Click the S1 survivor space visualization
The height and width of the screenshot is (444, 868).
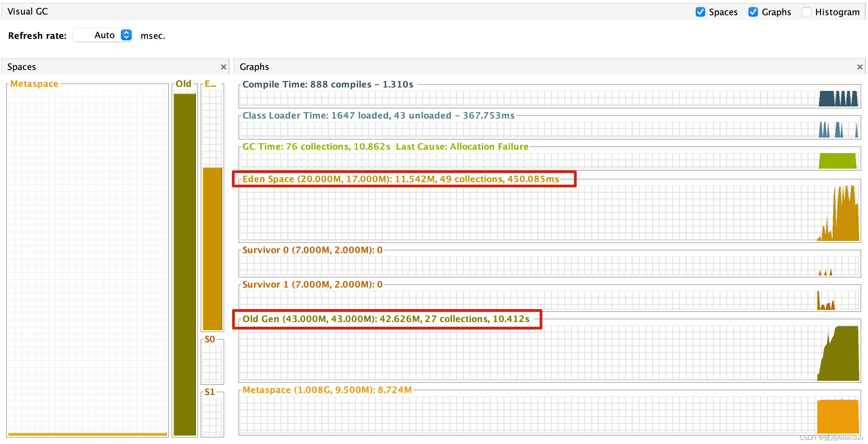click(212, 414)
